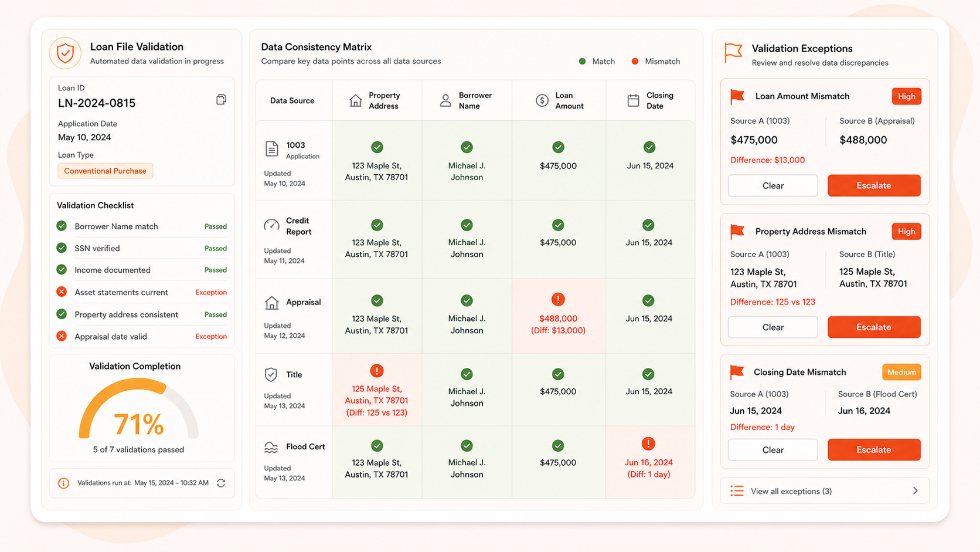The height and width of the screenshot is (552, 980).
Task: Escalate the Property Address Mismatch exception
Action: pos(874,327)
